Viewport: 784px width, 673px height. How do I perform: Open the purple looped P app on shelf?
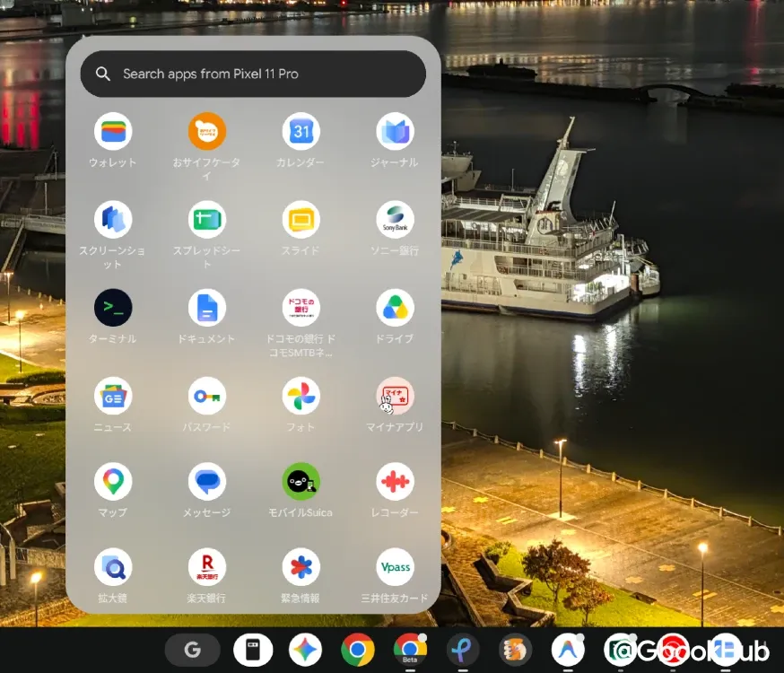tap(463, 650)
